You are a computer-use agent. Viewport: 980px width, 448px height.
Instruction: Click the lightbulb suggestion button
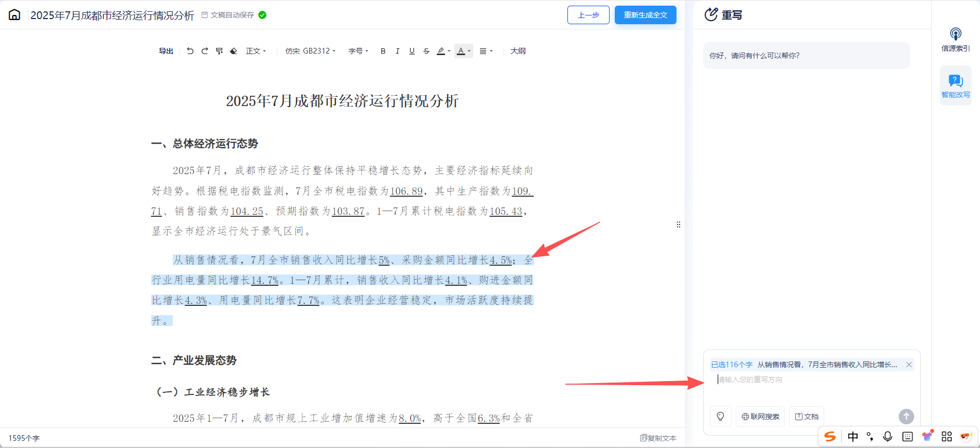coord(721,417)
